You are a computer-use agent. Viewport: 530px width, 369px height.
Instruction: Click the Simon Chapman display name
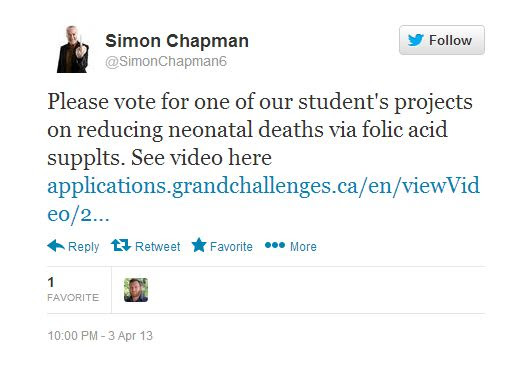[x=177, y=41]
